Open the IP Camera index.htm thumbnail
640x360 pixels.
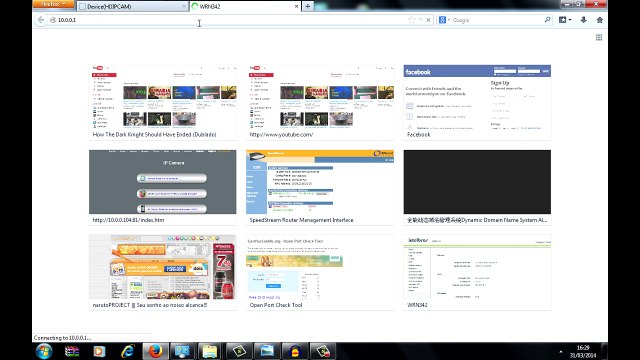162,187
